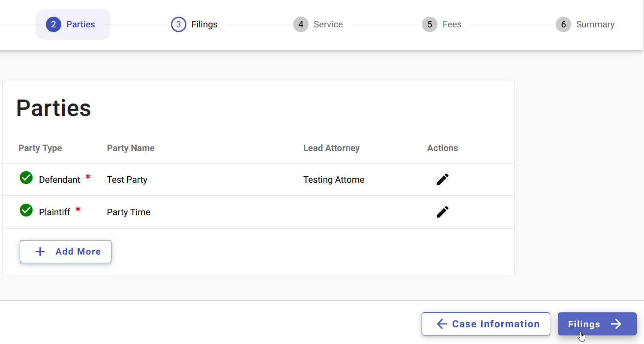Screen dimensions: 644x344
Task: Click the Actions column header
Action: coord(443,148)
